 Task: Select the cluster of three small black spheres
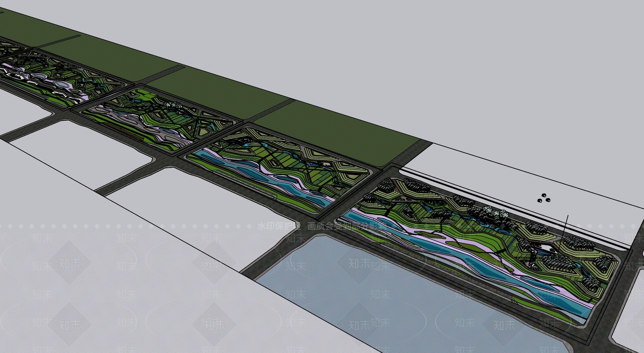[x=544, y=198]
